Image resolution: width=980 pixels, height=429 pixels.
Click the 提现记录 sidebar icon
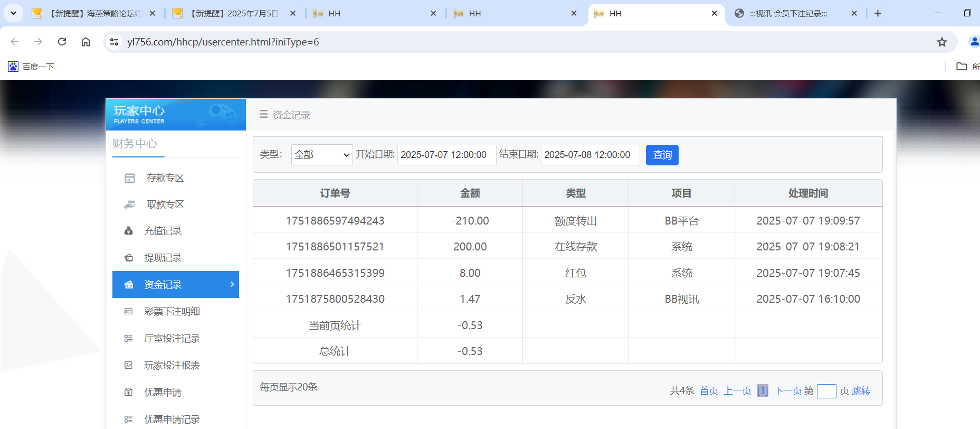tap(129, 258)
